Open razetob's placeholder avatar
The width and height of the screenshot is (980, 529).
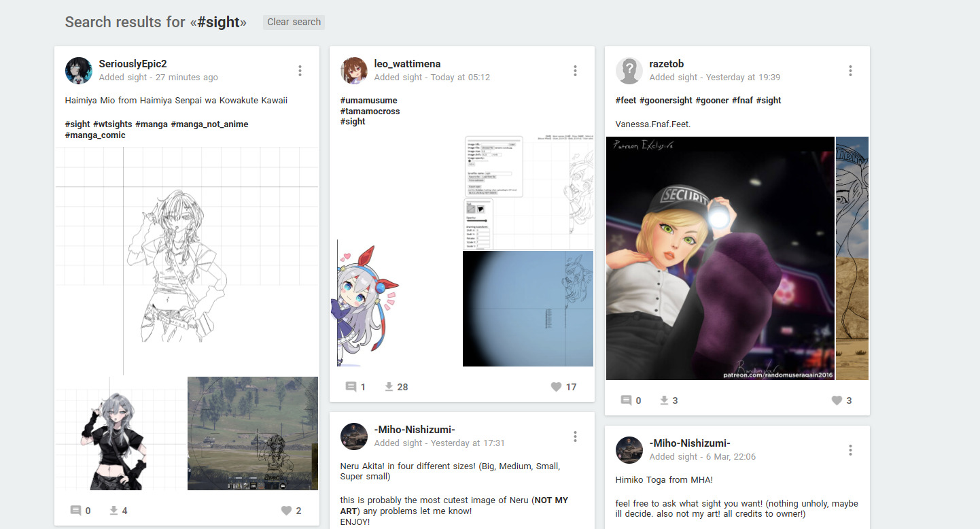[629, 71]
